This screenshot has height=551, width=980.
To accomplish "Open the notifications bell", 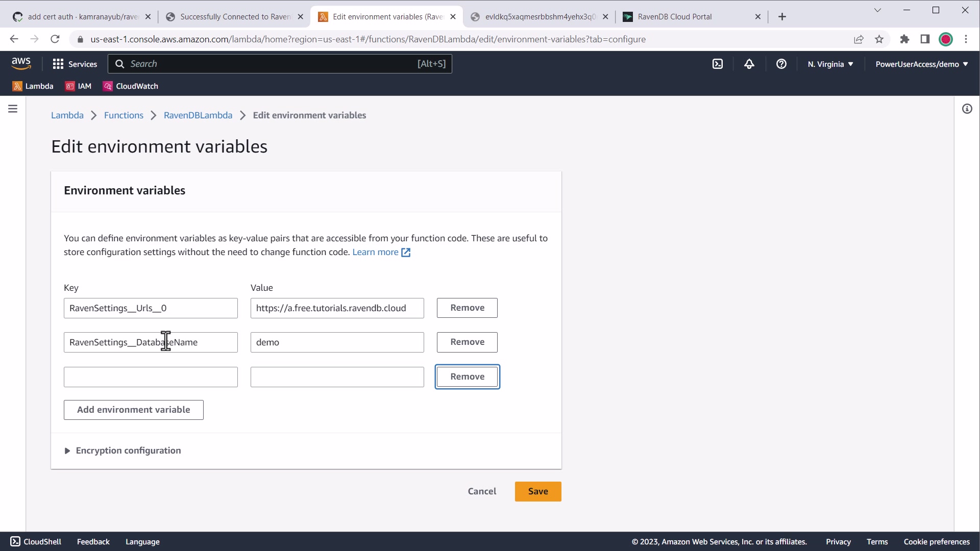I will 749,64.
